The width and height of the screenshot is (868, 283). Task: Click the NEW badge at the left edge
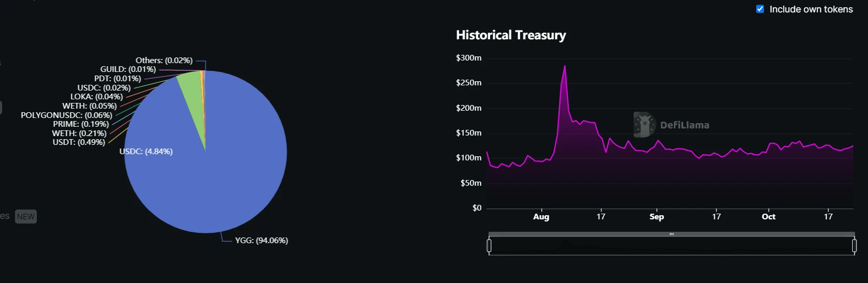(26, 217)
